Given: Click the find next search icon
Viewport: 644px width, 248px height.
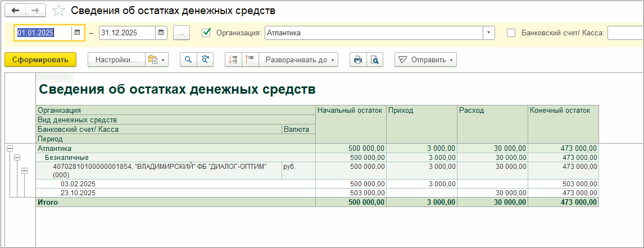Looking at the screenshot, I should click(x=206, y=60).
